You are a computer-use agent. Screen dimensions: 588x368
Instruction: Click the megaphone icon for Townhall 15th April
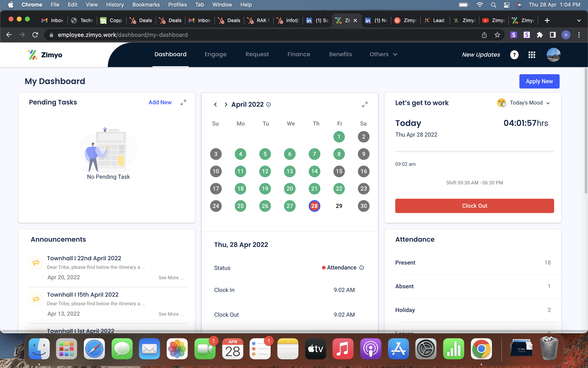[36, 299]
